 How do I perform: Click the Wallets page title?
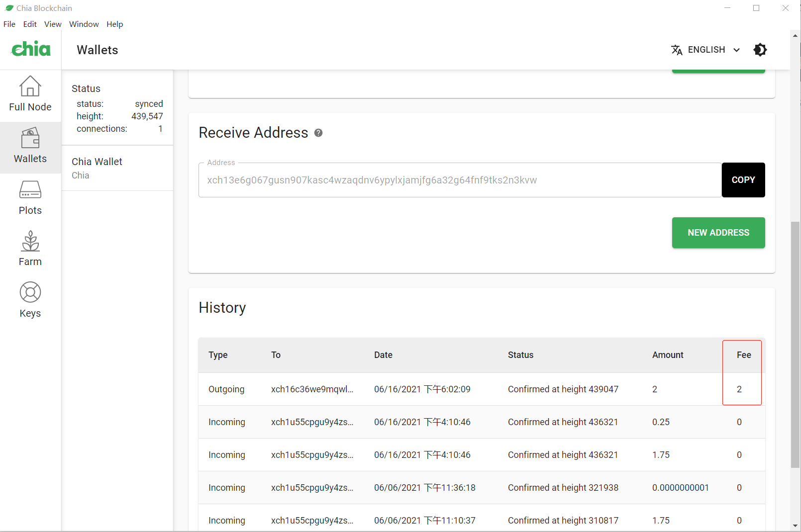pos(98,50)
